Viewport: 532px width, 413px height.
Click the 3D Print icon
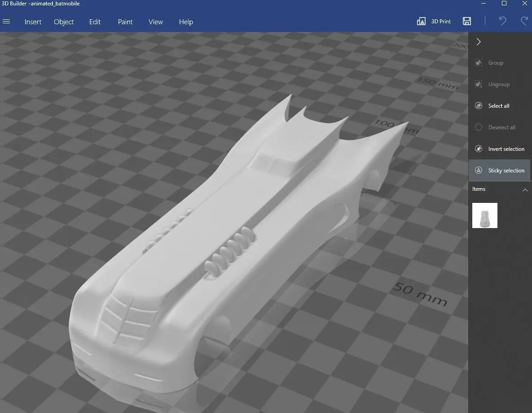(x=421, y=22)
